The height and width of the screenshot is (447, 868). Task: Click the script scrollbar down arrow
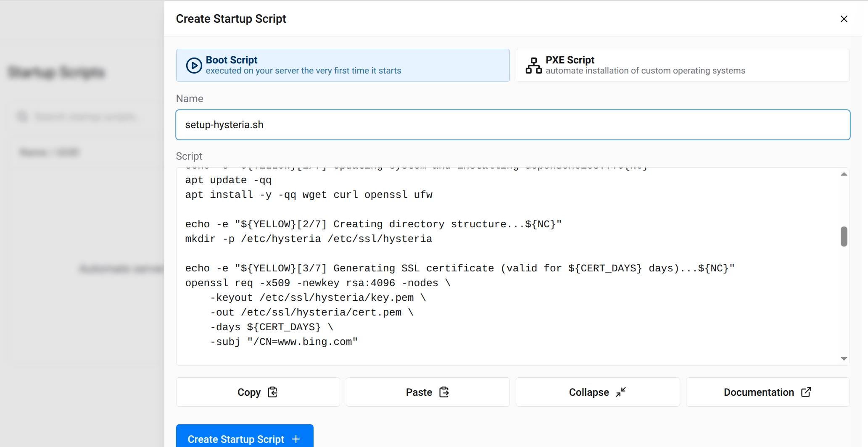[844, 358]
